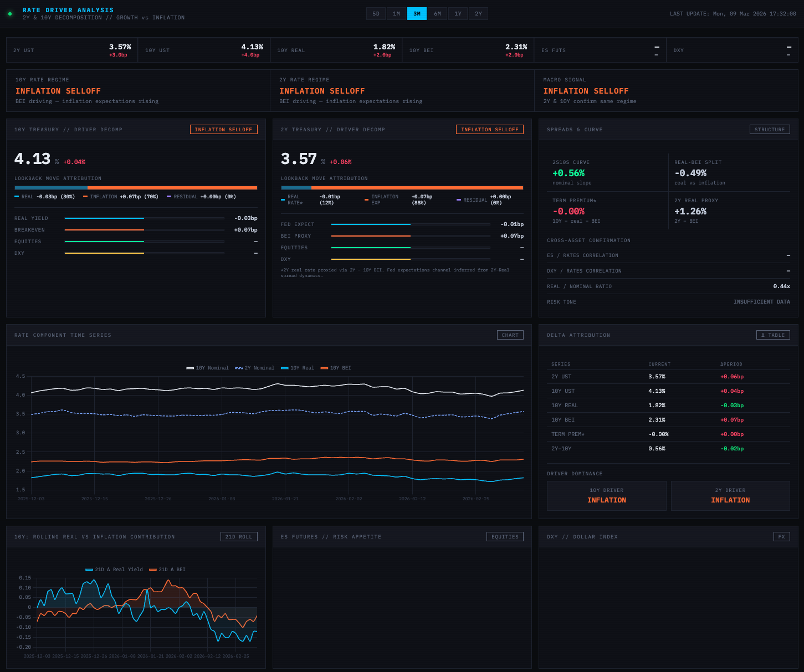Screen dimensions: 804x672
Task: Hide the 2Y Nominal chart series
Action: click(x=255, y=368)
